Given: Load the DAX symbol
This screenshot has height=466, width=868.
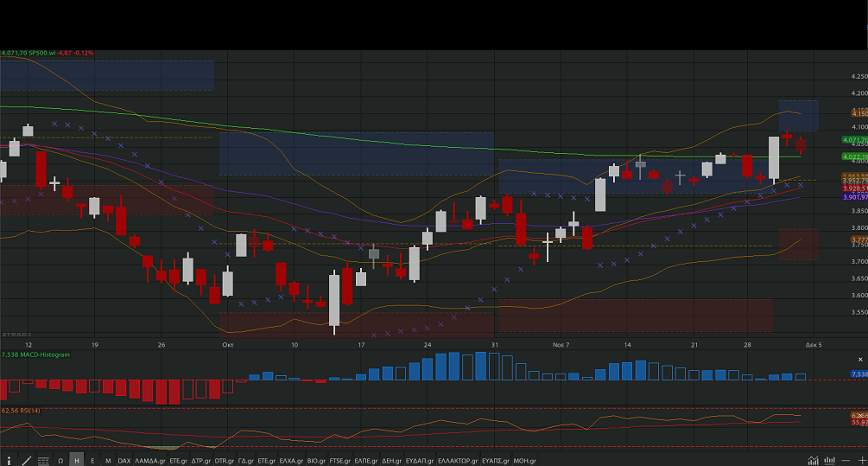Looking at the screenshot, I should (x=124, y=461).
